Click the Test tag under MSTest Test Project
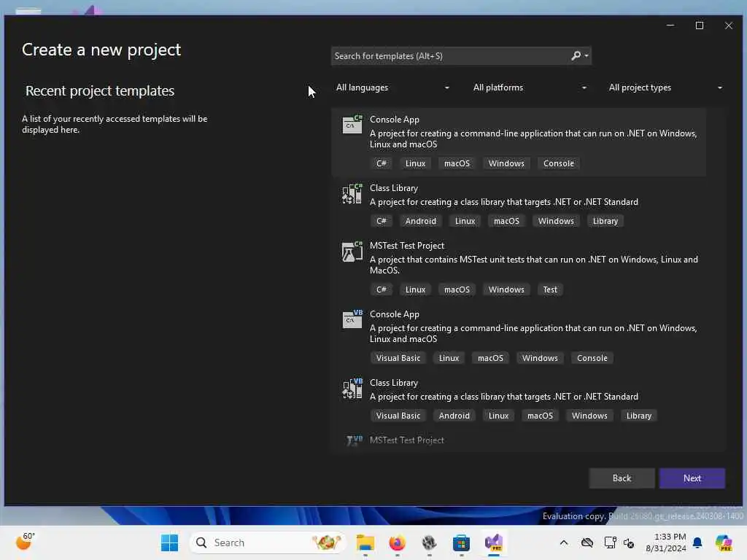747x560 pixels. 550,289
